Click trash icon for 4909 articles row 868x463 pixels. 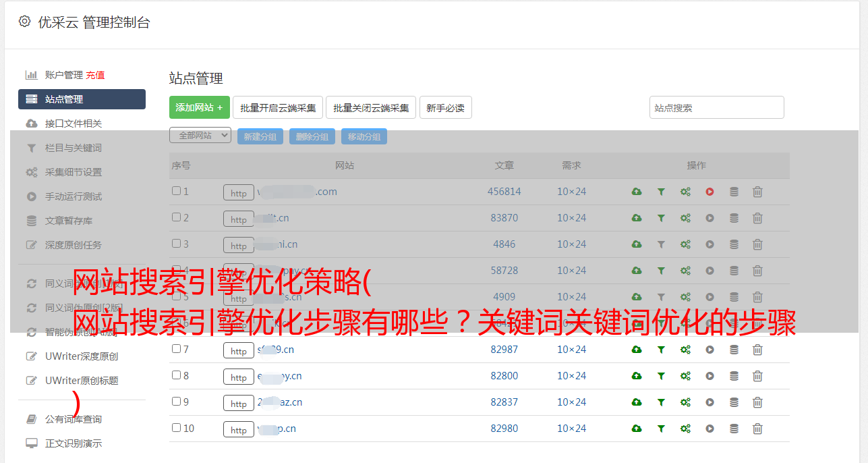(757, 297)
